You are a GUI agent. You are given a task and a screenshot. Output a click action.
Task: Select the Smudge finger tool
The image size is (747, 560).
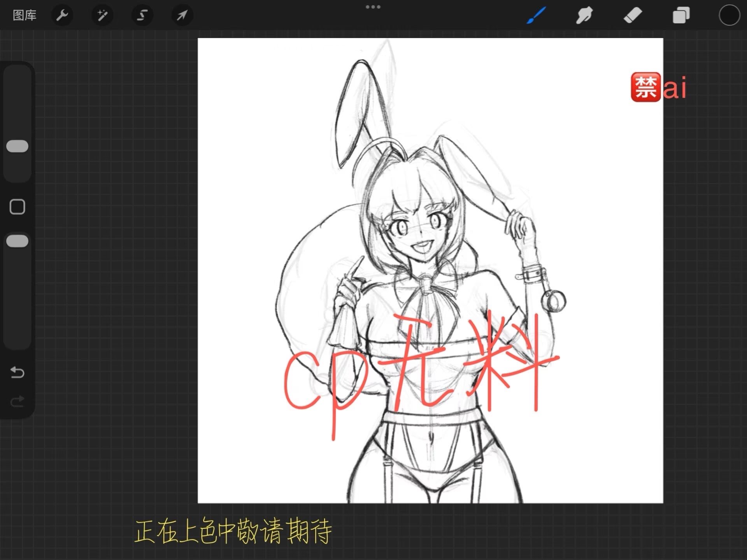click(584, 16)
